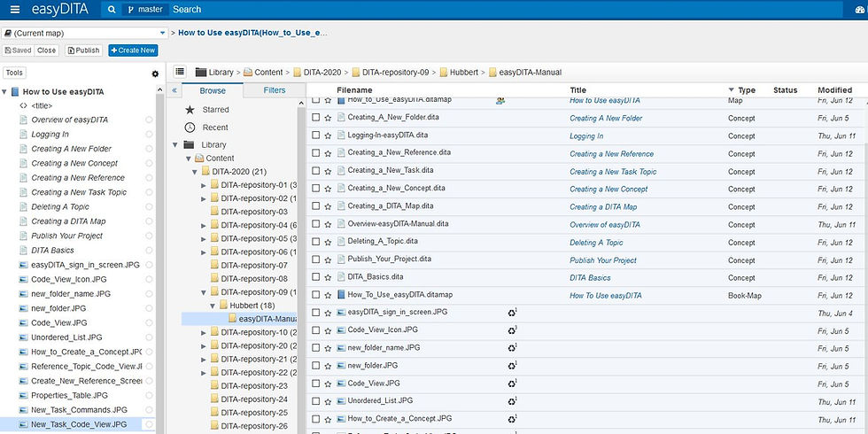Click bookmap icon of How_To_Use_easyDITA.ditamap
Viewport: 868px width, 434px height.
(x=341, y=295)
